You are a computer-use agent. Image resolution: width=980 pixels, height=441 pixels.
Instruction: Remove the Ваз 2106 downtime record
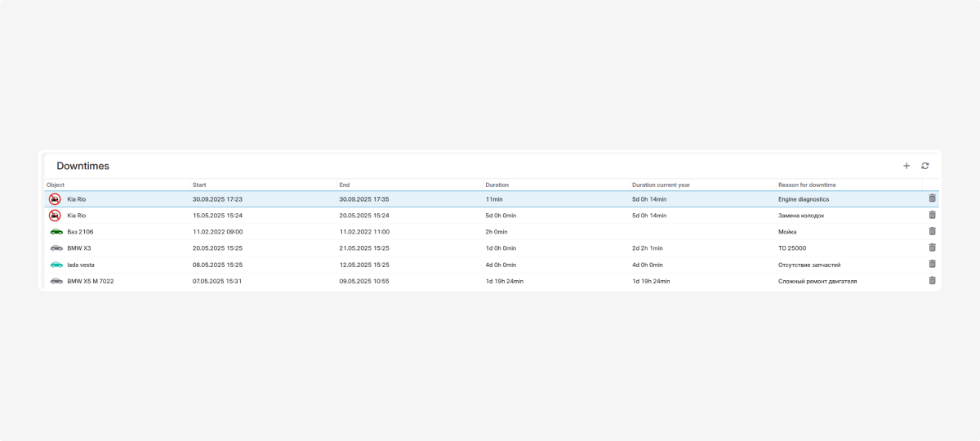point(932,231)
